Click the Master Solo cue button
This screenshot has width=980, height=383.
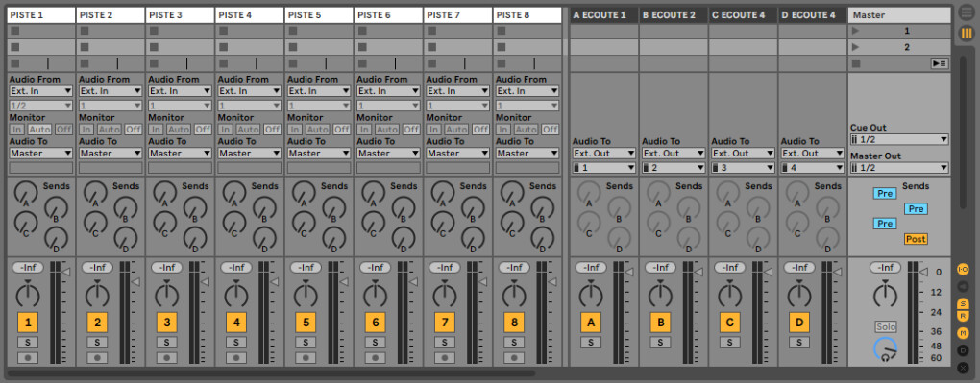pyautogui.click(x=885, y=326)
